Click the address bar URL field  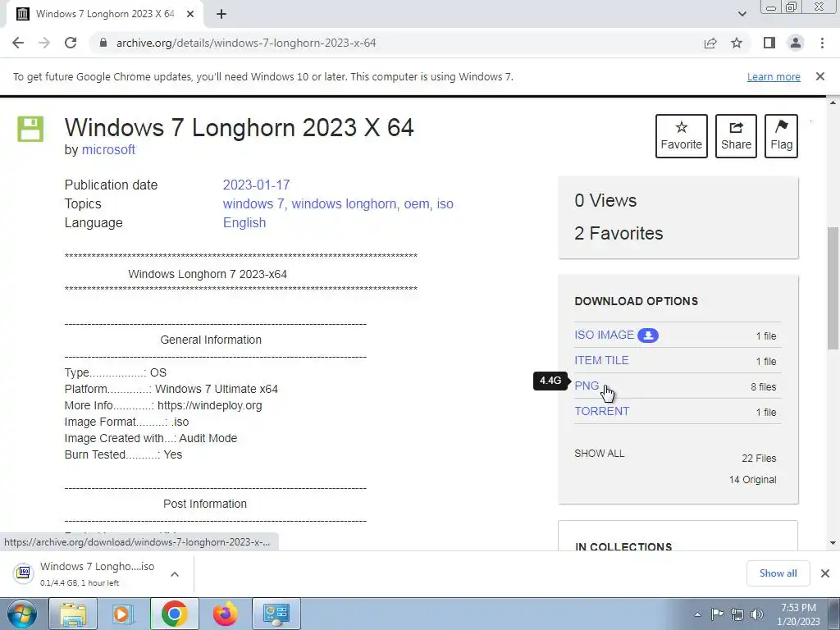coord(396,43)
